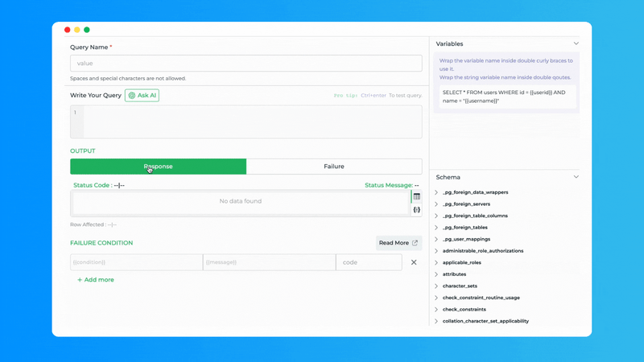This screenshot has height=362, width=644.
Task: Click Add more failure condition
Action: (96, 279)
